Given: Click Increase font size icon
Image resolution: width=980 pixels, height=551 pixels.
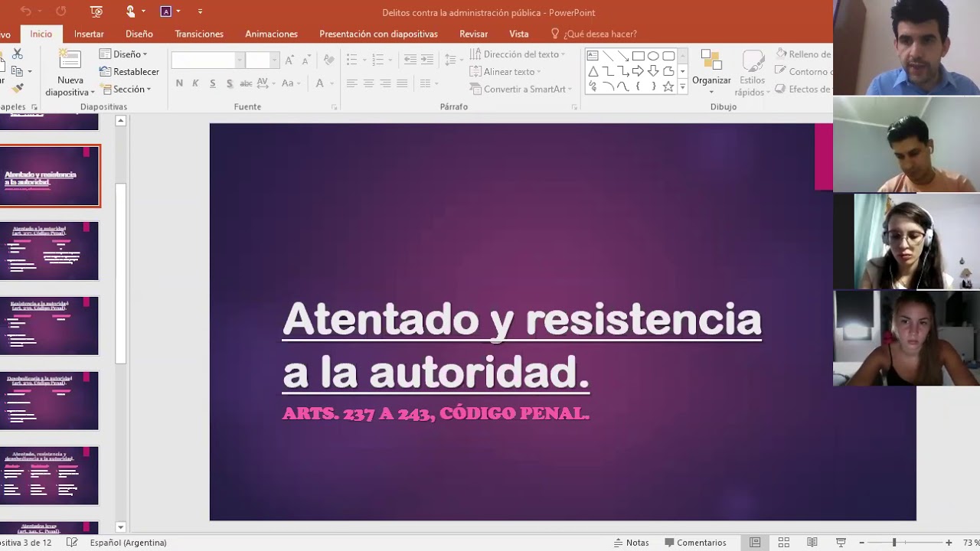Looking at the screenshot, I should (289, 60).
